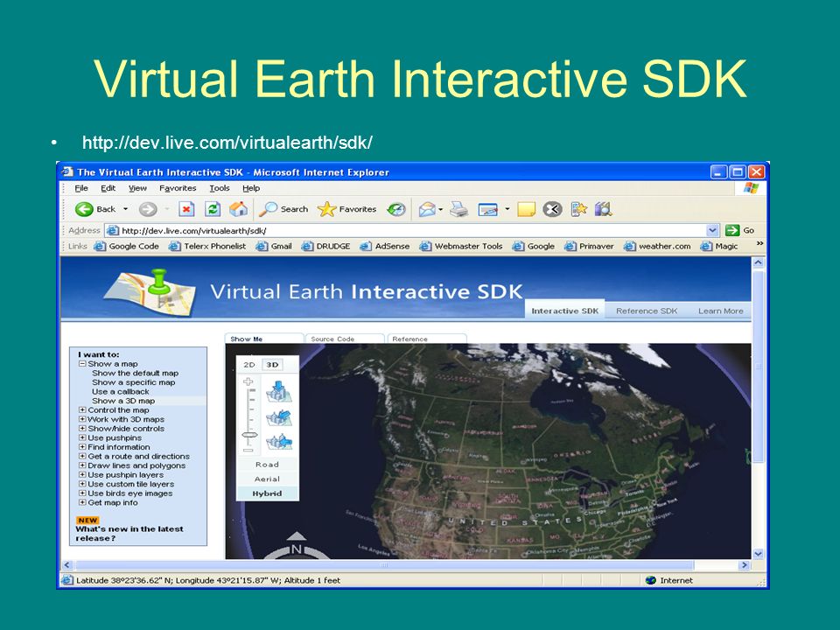The height and width of the screenshot is (630, 840).
Task: Open the Favorites menu
Action: (178, 188)
